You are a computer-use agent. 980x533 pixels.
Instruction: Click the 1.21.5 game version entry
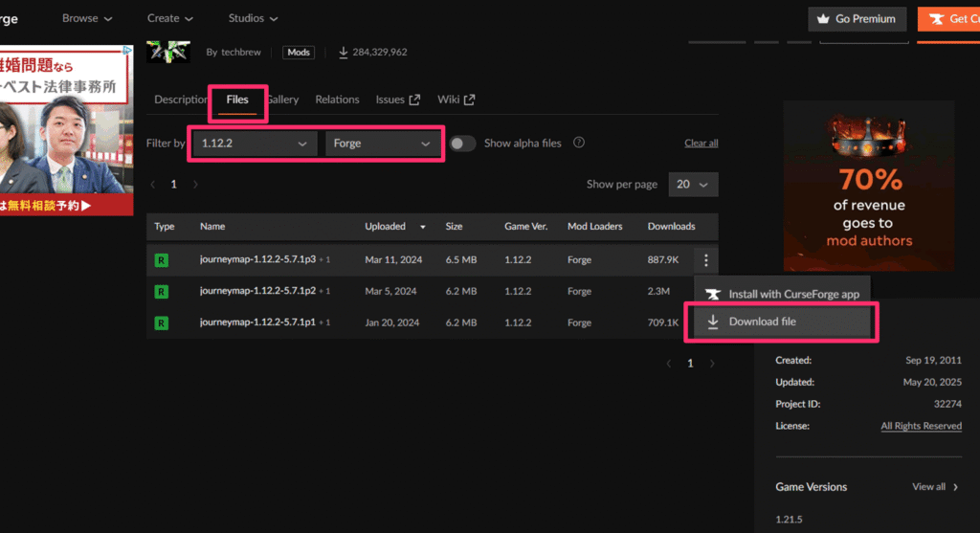coord(789,520)
